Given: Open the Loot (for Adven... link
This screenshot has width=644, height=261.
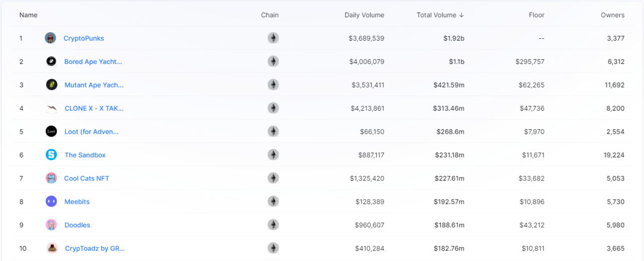Looking at the screenshot, I should coord(92,132).
